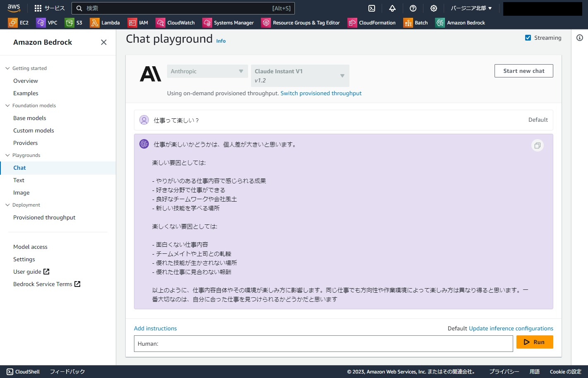Collapse the Playgrounds section

coord(7,155)
